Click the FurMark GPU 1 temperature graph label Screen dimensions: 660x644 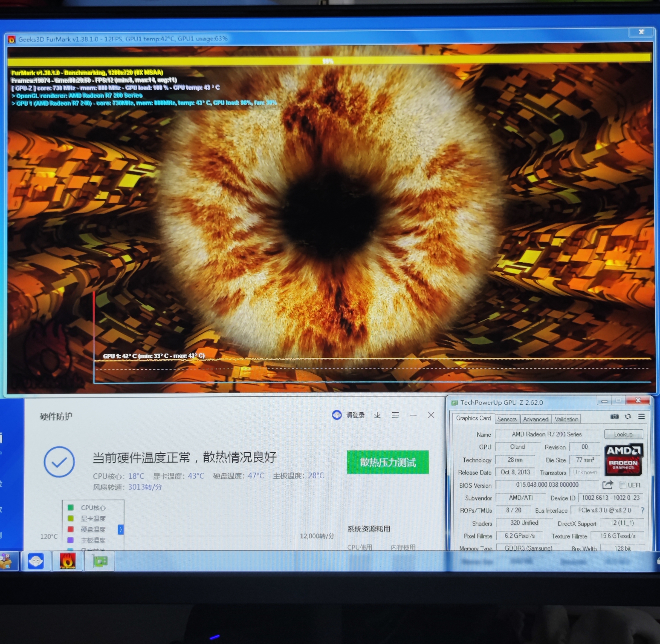pyautogui.click(x=154, y=356)
